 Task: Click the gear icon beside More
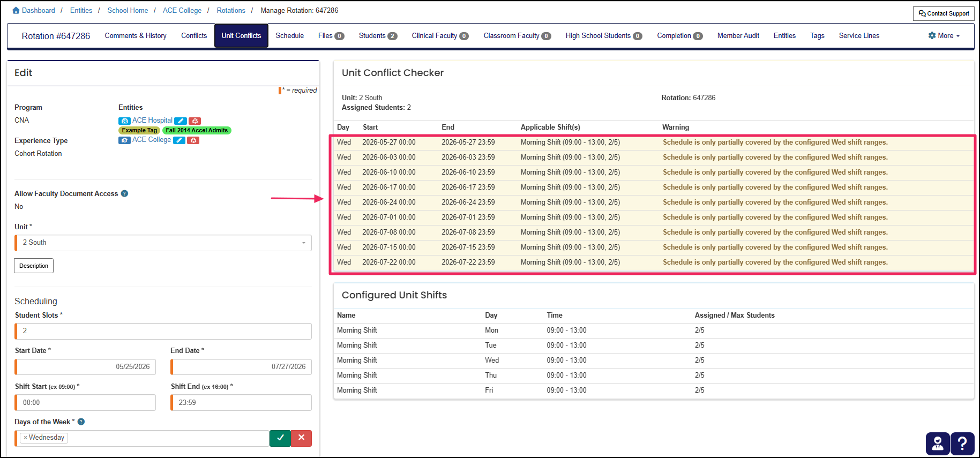(932, 36)
